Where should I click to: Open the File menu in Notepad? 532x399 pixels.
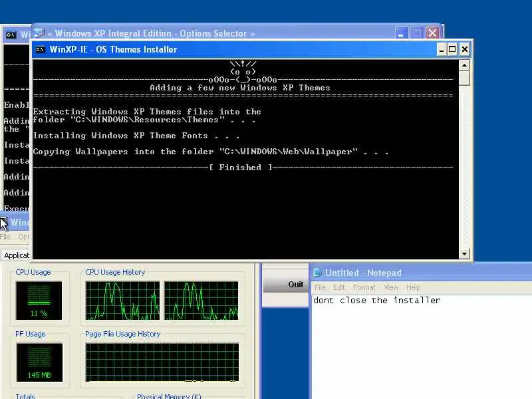click(320, 287)
